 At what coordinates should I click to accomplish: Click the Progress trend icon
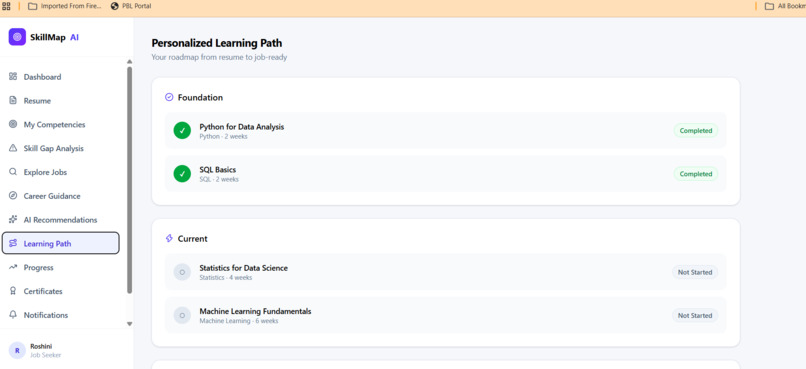pos(13,267)
